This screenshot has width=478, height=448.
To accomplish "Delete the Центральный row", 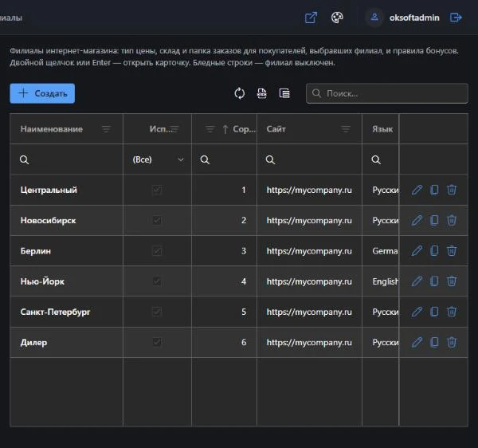I will 452,190.
